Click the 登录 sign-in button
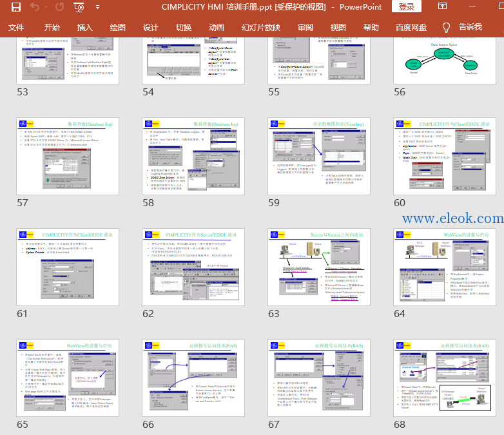The width and height of the screenshot is (504, 435). click(406, 6)
